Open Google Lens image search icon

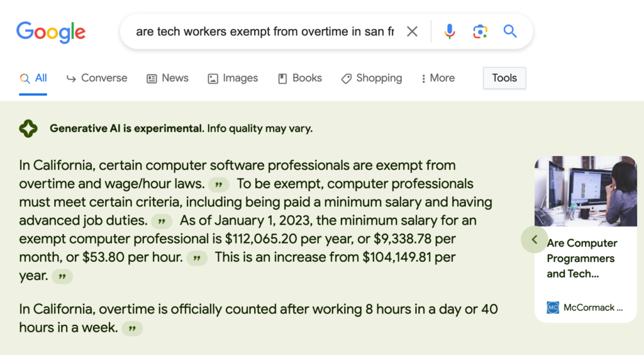pos(480,31)
